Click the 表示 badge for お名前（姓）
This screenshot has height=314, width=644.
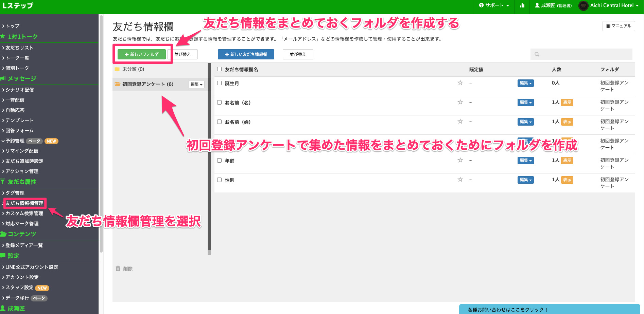(567, 122)
